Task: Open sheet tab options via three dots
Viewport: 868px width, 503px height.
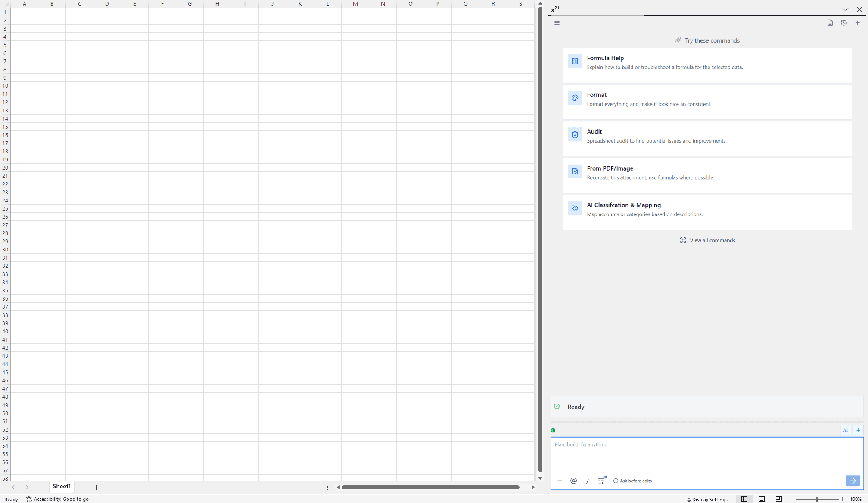Action: [328, 487]
